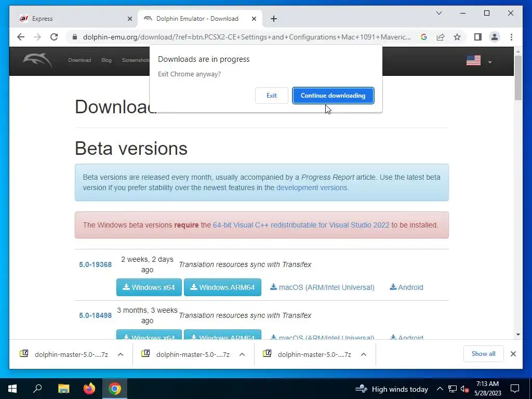
Task: Open the network icon in system tray
Action: point(453,389)
